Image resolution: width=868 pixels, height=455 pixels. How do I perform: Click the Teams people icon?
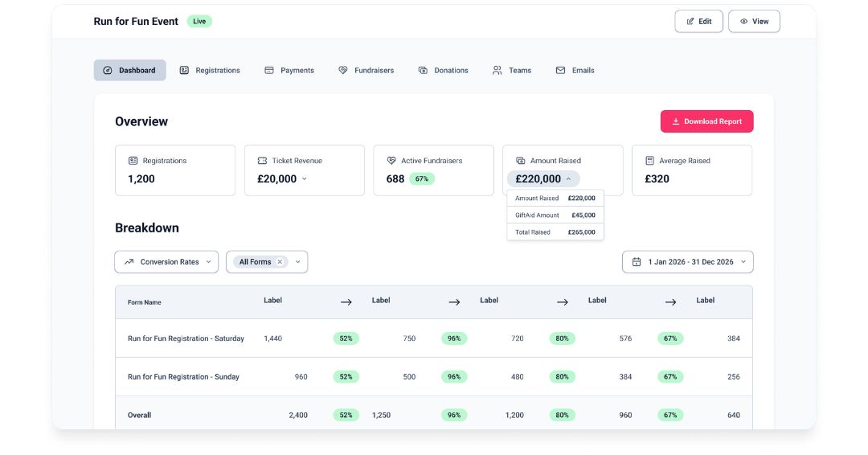[x=497, y=70]
